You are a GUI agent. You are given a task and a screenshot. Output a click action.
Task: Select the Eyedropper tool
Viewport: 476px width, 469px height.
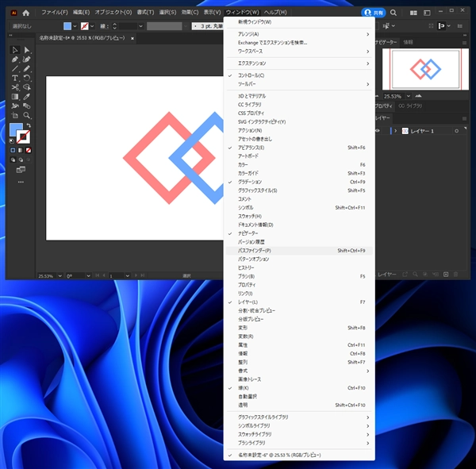coord(27,97)
